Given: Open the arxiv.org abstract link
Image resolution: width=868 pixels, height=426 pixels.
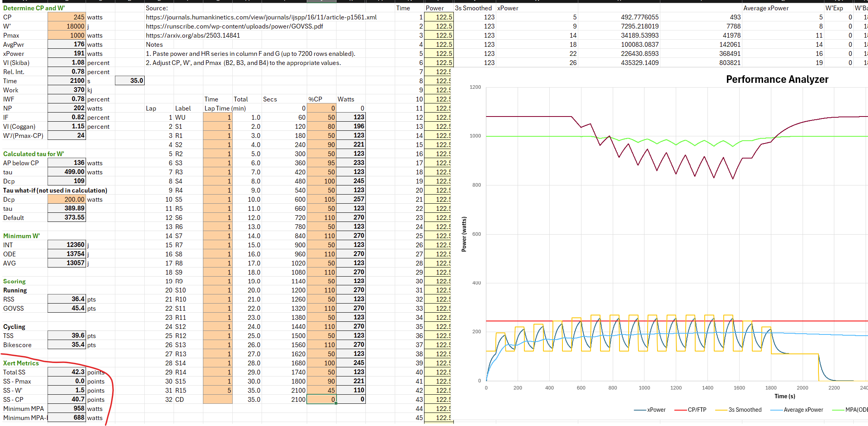Looking at the screenshot, I should (193, 35).
